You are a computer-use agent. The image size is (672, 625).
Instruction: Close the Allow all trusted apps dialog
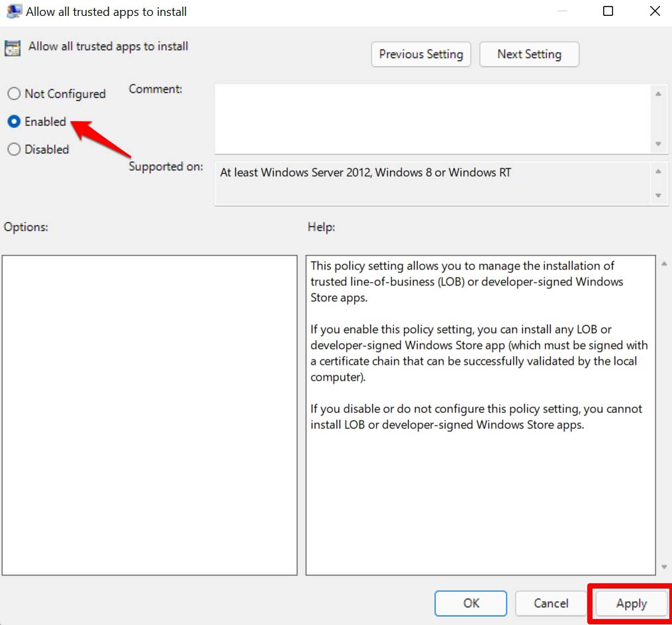click(x=654, y=11)
